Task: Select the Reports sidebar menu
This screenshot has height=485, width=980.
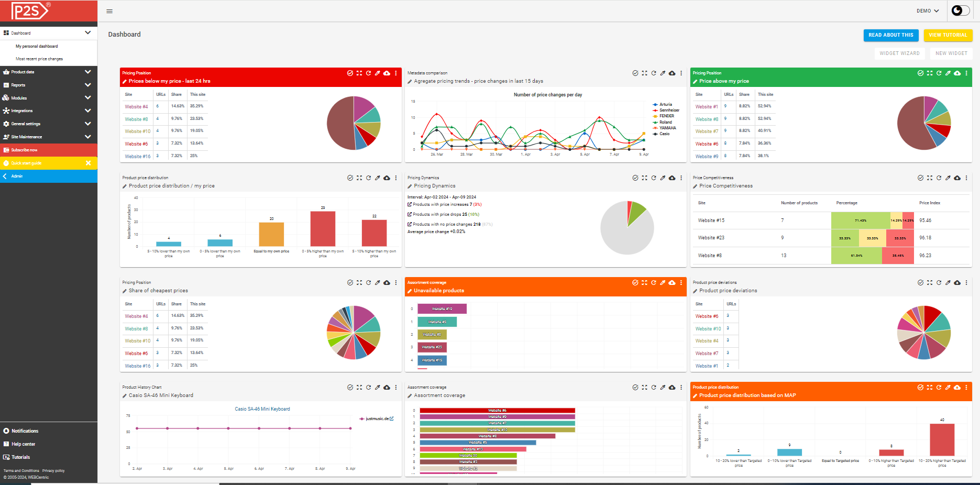Action: click(18, 85)
